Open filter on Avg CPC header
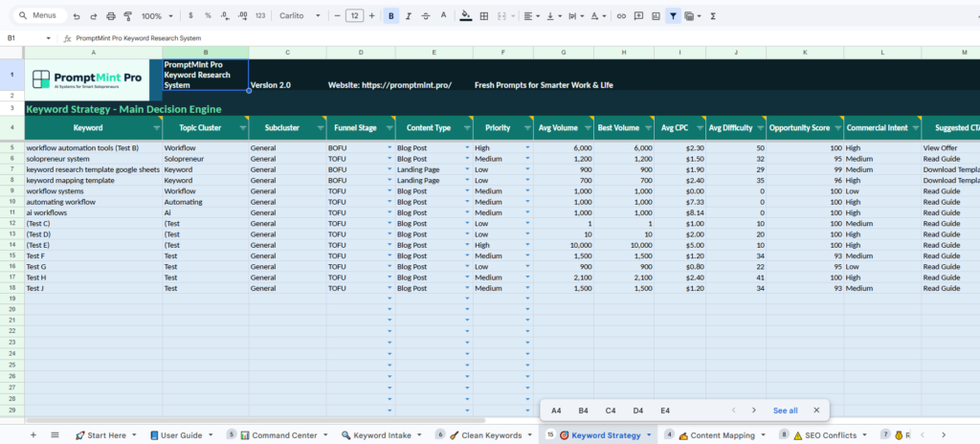Viewport: 980px width, 444px height. [x=700, y=127]
